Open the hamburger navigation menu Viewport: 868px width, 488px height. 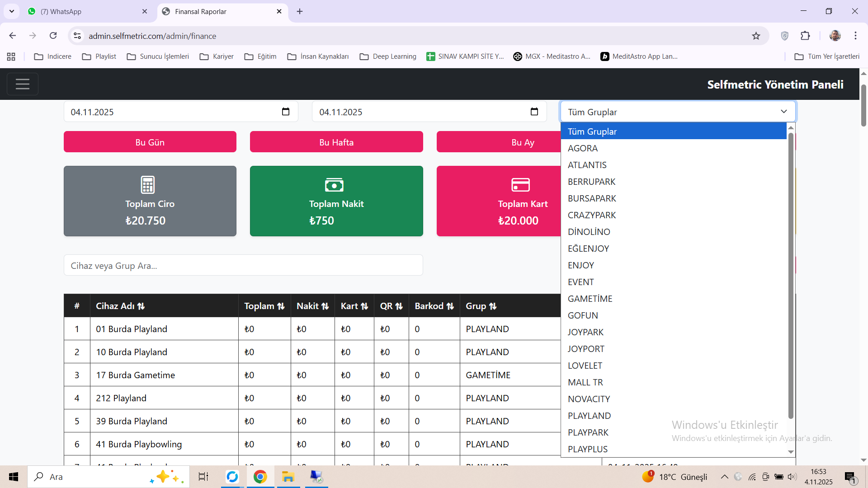[23, 84]
